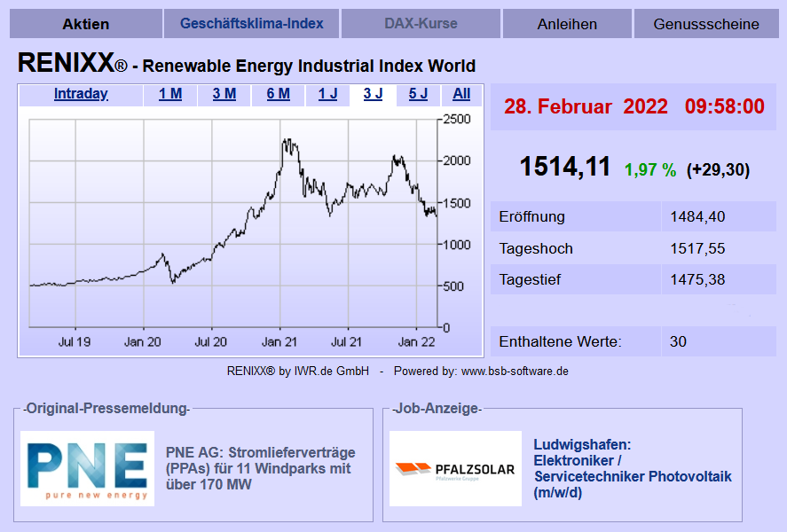Switch chart to 1 M range
The width and height of the screenshot is (787, 532).
point(170,94)
